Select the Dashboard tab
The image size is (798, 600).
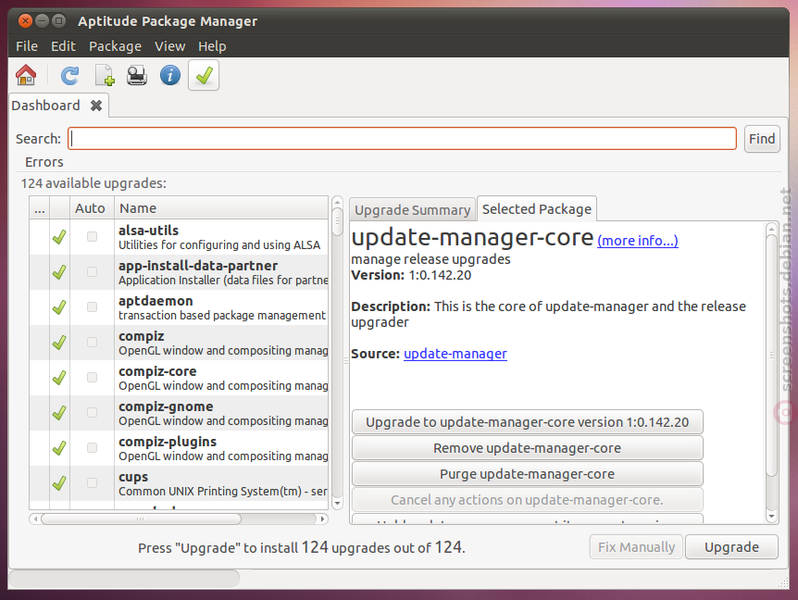pos(45,105)
